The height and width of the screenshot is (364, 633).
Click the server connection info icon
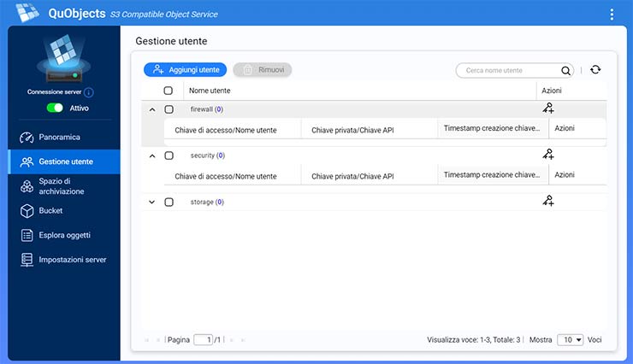coord(89,92)
